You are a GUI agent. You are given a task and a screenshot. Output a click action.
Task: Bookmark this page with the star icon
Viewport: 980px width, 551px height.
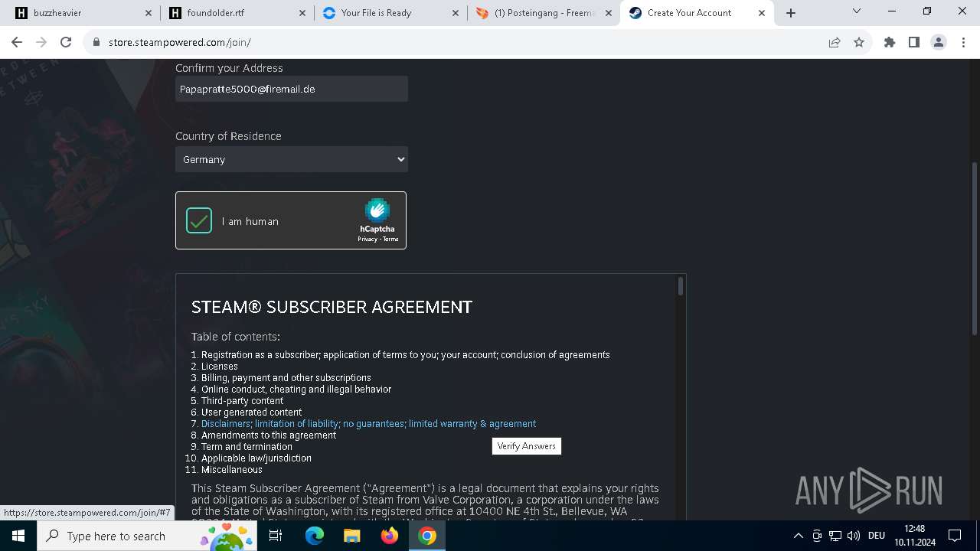[859, 42]
